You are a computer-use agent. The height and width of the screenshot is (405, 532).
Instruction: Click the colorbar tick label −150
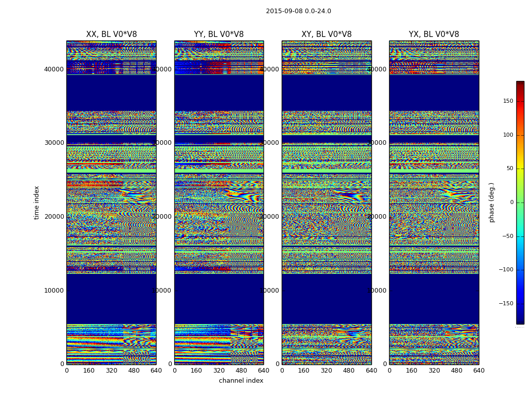[x=506, y=303]
